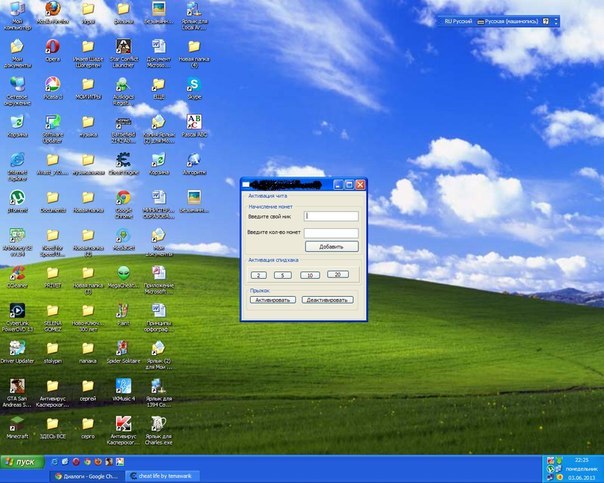Open RU Русский language selector

(x=458, y=22)
